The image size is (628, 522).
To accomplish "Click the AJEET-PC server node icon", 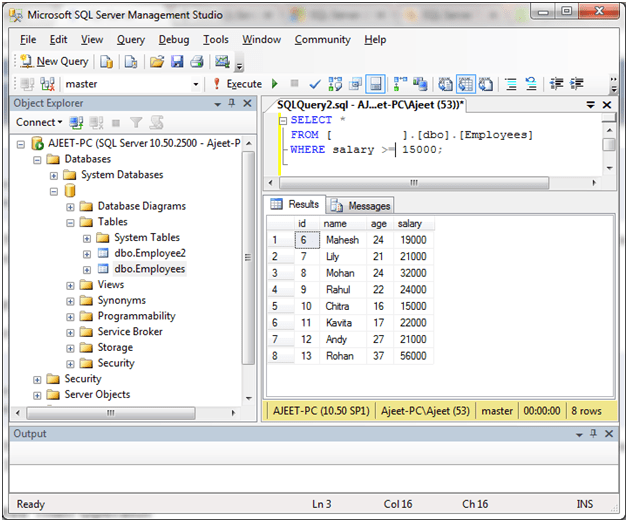I will pos(37,143).
